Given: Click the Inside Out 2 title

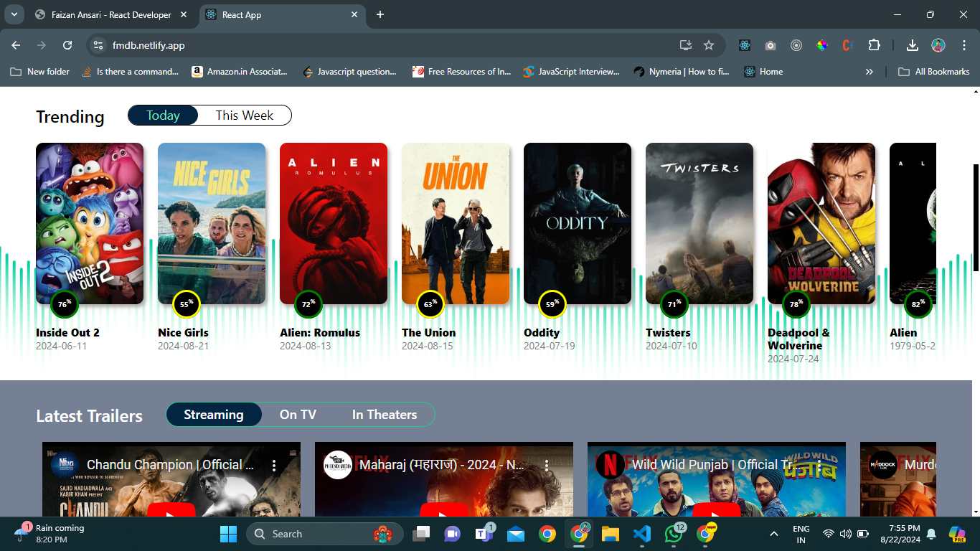Looking at the screenshot, I should click(68, 333).
